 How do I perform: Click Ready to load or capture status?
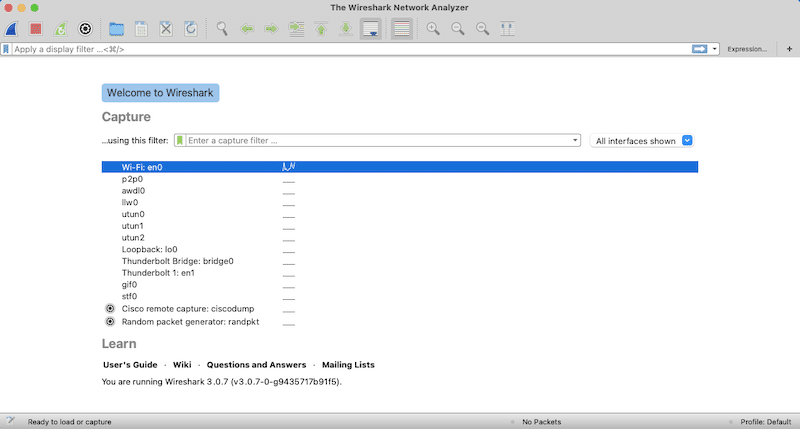pos(69,422)
